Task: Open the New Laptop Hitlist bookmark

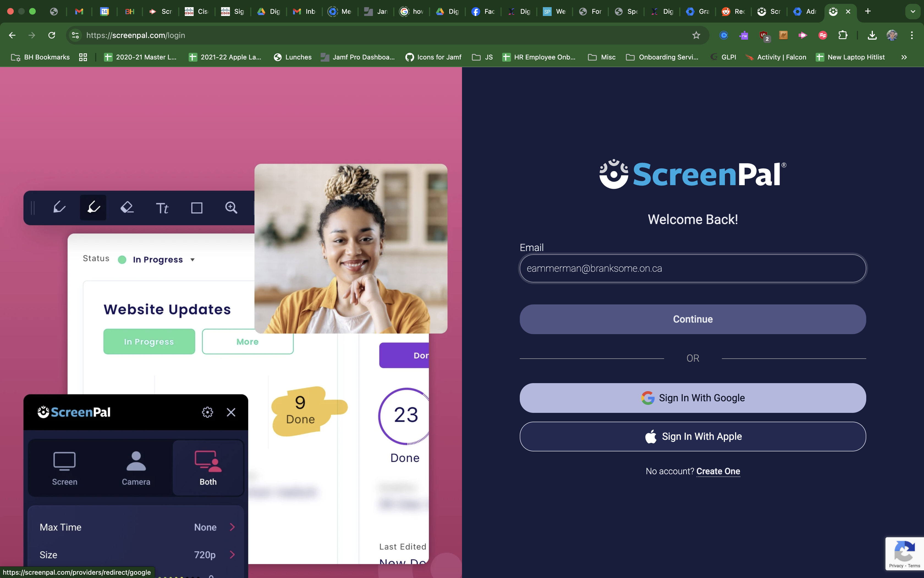Action: click(850, 57)
